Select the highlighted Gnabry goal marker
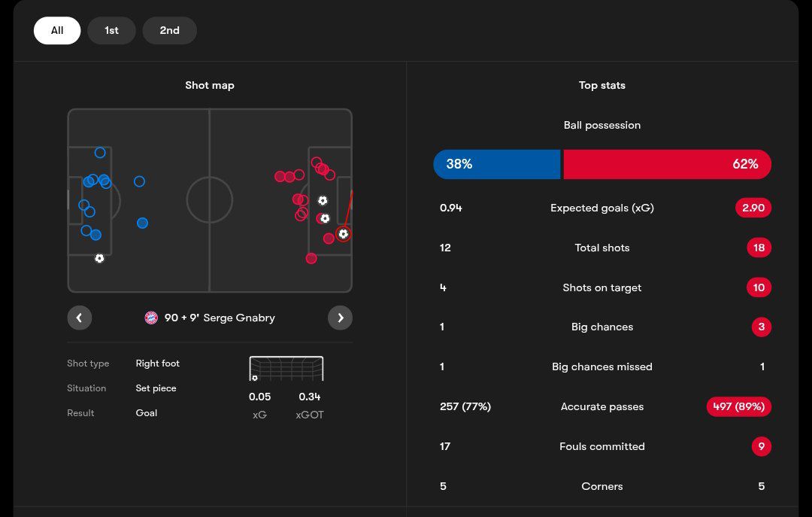The width and height of the screenshot is (812, 517). pyautogui.click(x=344, y=234)
